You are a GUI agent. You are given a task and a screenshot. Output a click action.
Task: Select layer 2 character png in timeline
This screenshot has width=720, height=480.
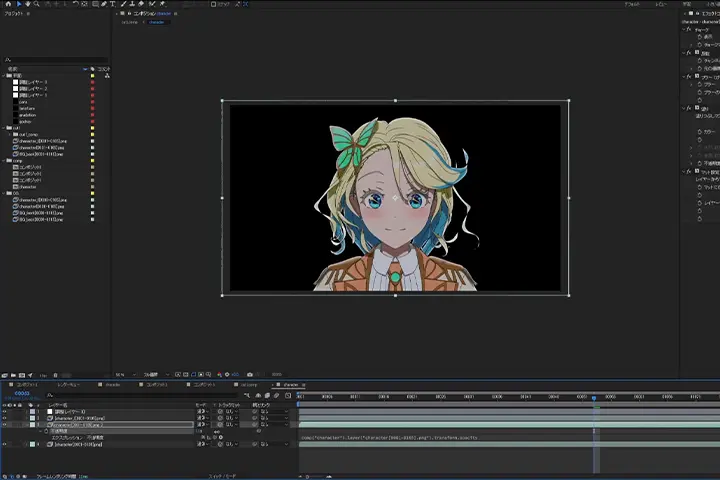79,418
